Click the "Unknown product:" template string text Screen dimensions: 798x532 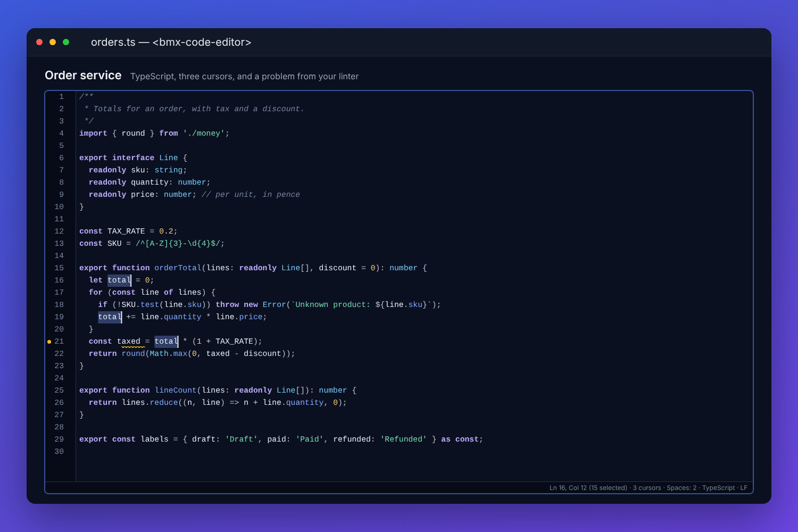[332, 305]
